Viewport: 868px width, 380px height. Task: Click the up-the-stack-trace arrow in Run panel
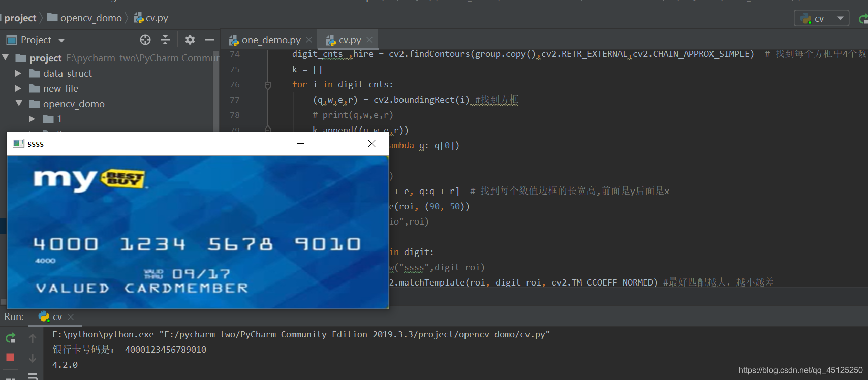click(33, 338)
